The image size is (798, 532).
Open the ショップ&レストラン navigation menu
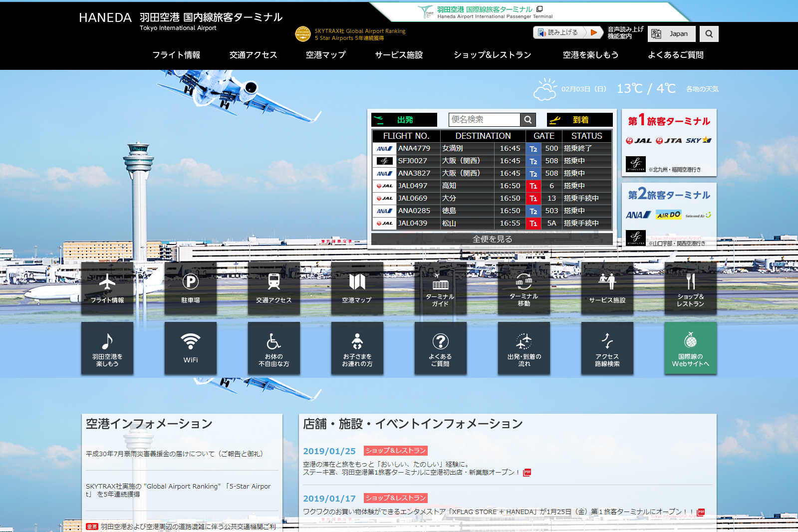click(493, 55)
